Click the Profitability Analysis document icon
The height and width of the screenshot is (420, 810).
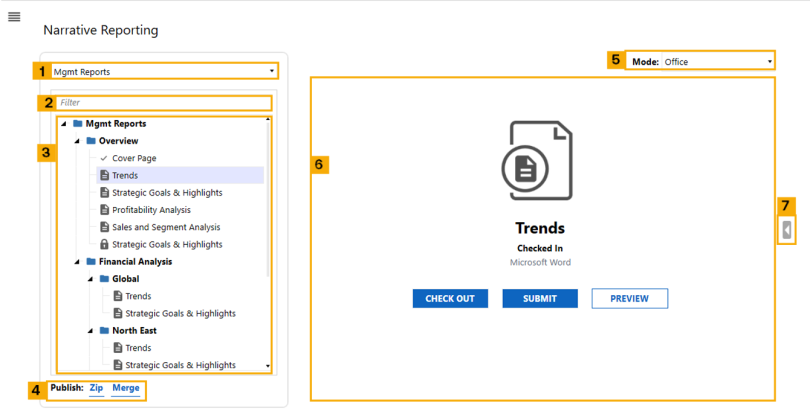pos(104,210)
